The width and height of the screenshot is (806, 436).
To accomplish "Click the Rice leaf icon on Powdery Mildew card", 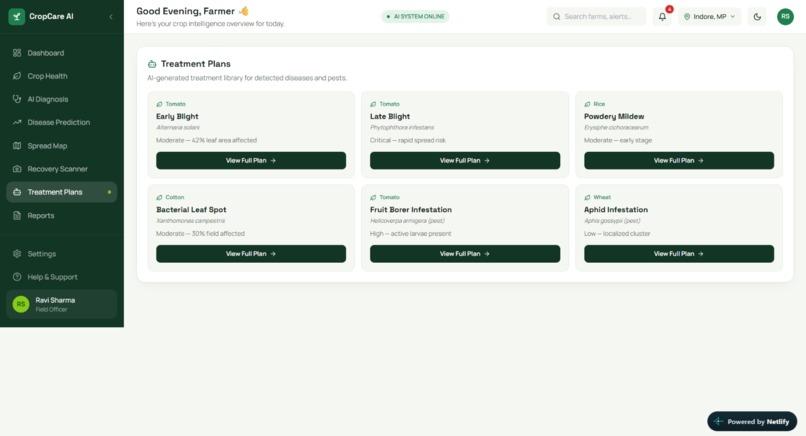I will [x=587, y=104].
